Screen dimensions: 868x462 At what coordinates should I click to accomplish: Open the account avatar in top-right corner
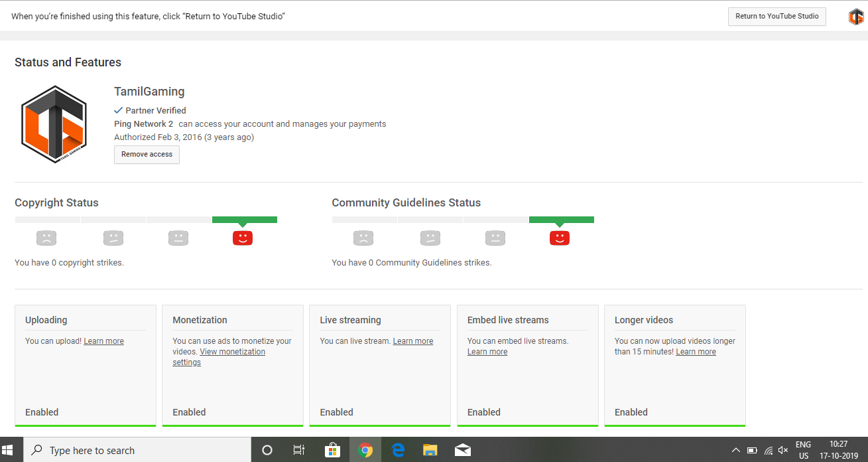(856, 17)
